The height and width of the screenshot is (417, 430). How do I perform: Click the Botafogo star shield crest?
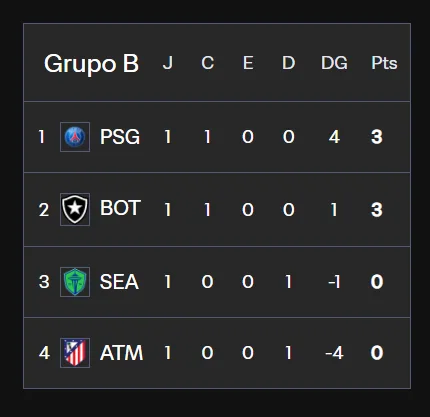[x=75, y=209]
